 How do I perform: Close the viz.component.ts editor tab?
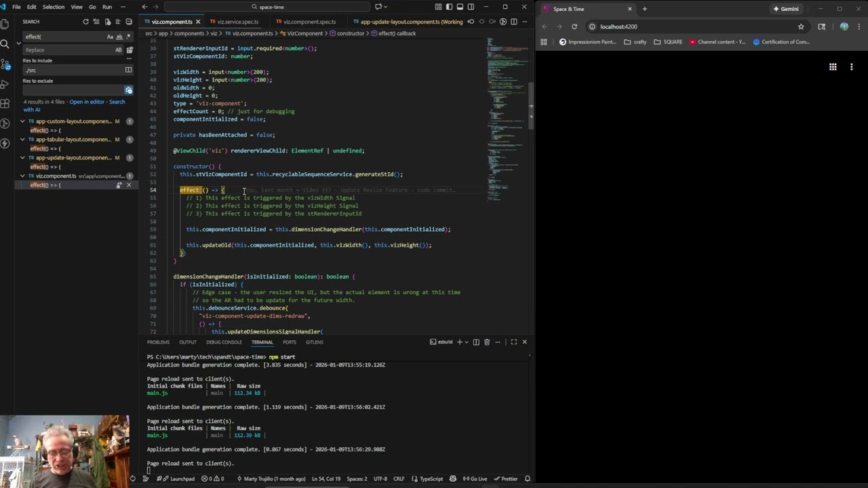pos(197,22)
